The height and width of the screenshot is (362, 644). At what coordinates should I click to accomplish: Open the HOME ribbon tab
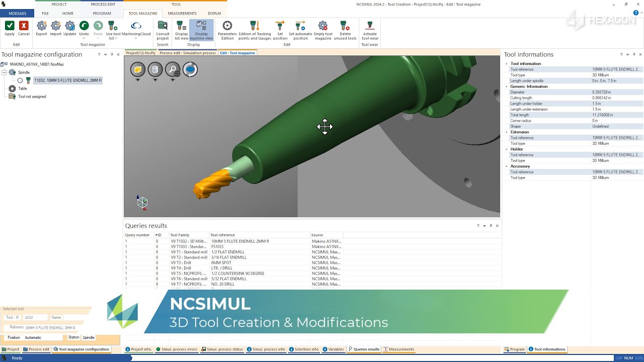[68, 14]
